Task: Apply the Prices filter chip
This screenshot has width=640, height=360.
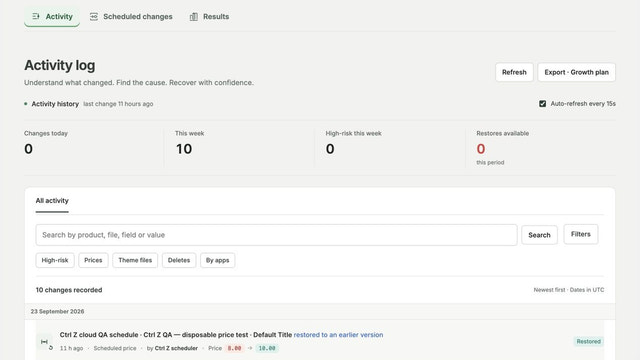Action: (x=93, y=260)
